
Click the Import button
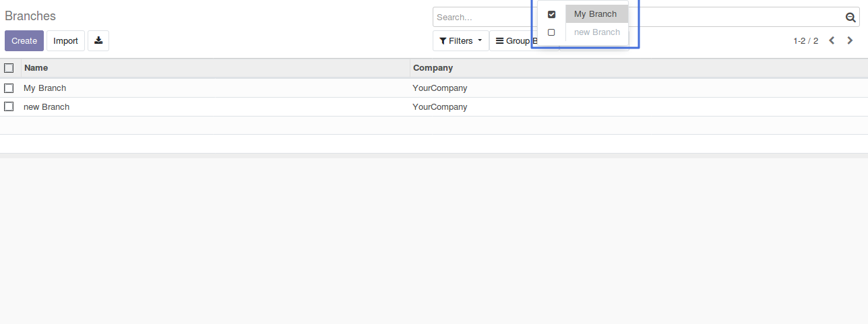pyautogui.click(x=66, y=40)
